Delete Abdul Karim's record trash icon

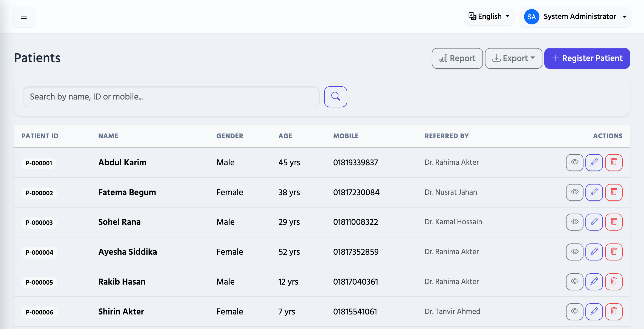(614, 162)
